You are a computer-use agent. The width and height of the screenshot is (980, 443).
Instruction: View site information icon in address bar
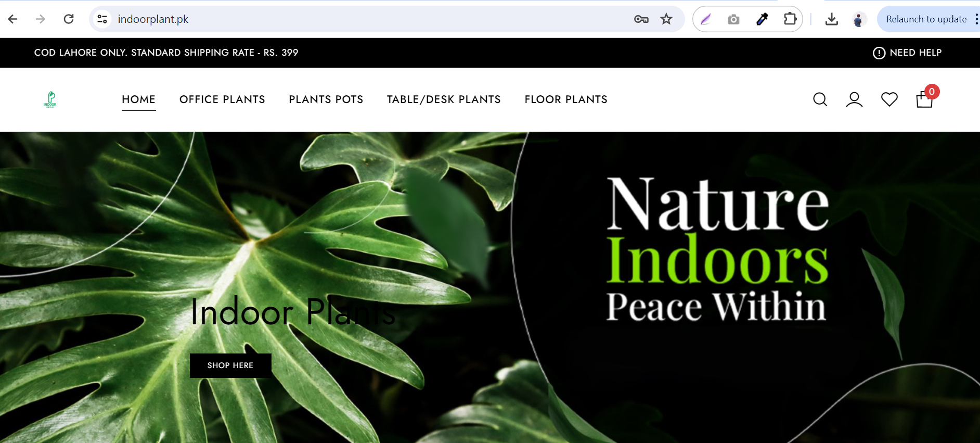(102, 19)
